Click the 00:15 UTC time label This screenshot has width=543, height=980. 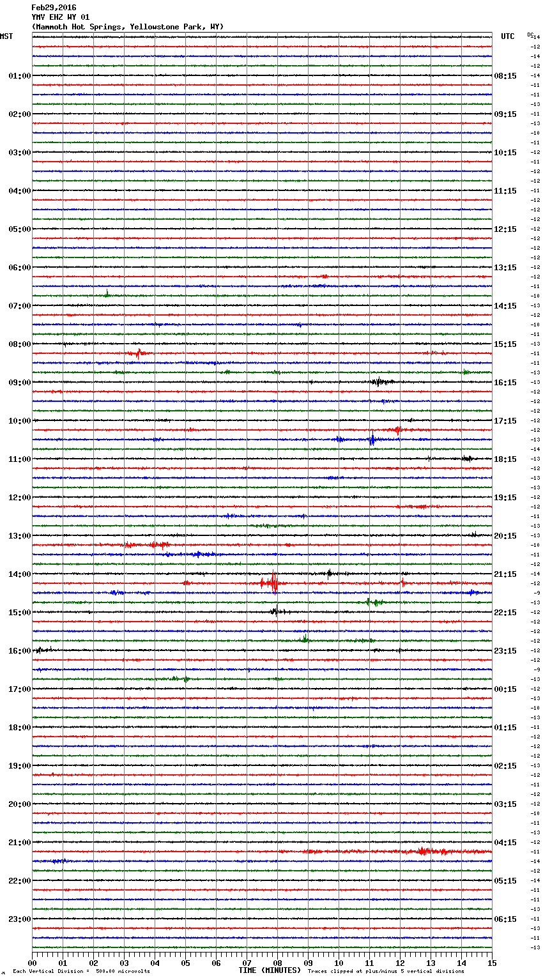(505, 689)
